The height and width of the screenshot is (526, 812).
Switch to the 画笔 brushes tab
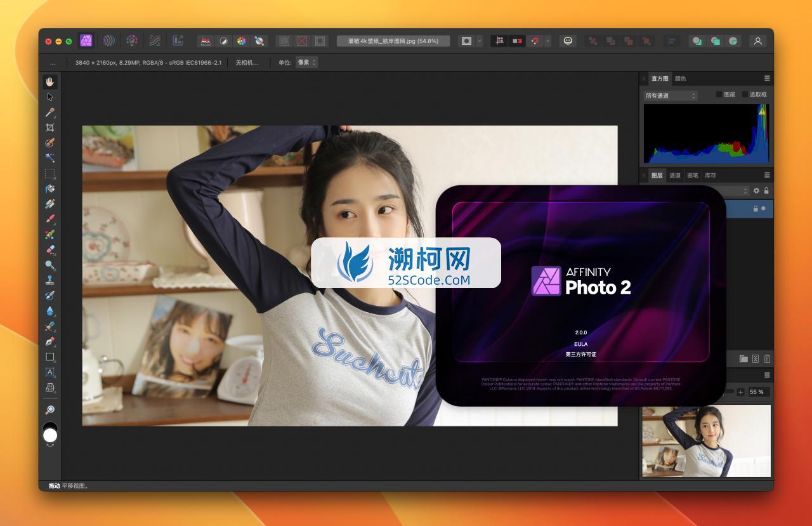(692, 175)
